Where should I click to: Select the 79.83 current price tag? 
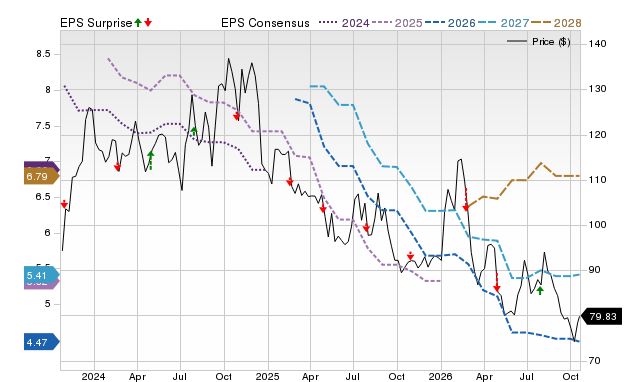601,317
